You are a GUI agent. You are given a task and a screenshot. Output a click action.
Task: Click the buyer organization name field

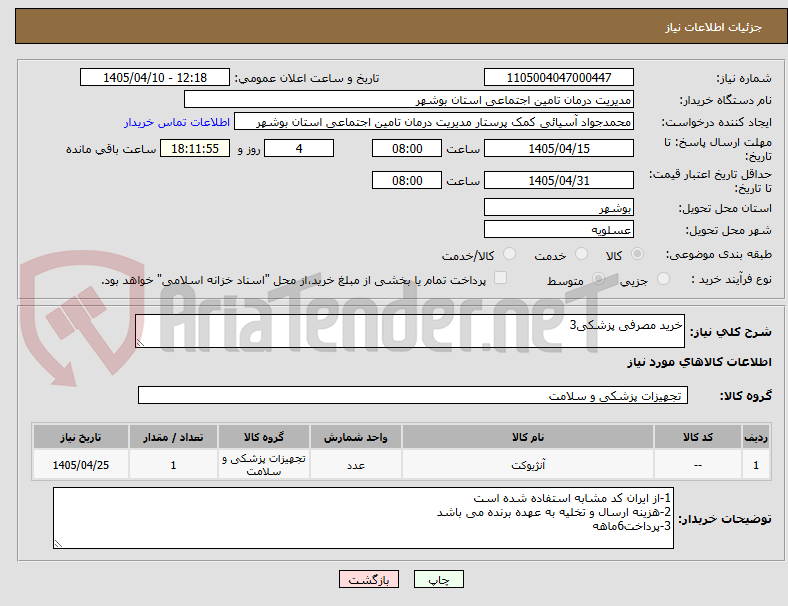coord(409,99)
